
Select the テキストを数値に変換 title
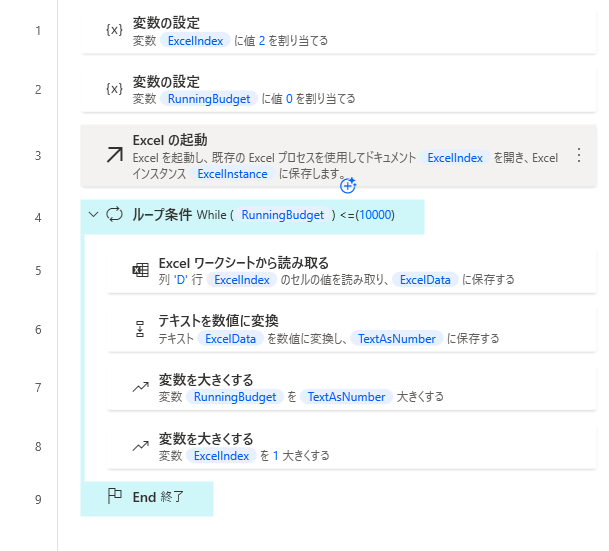click(218, 321)
